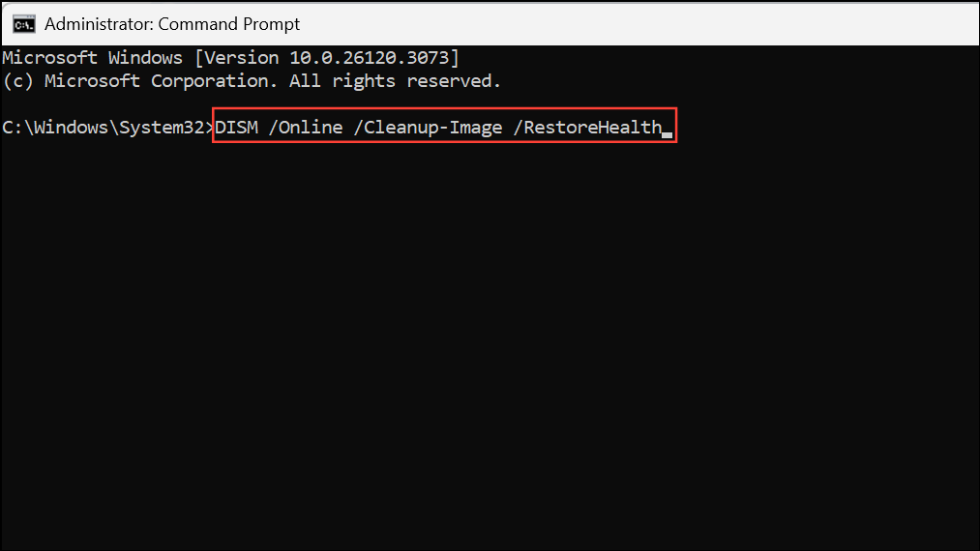This screenshot has width=980, height=551.
Task: Click the "Microsoft Corporation." text
Action: point(161,81)
